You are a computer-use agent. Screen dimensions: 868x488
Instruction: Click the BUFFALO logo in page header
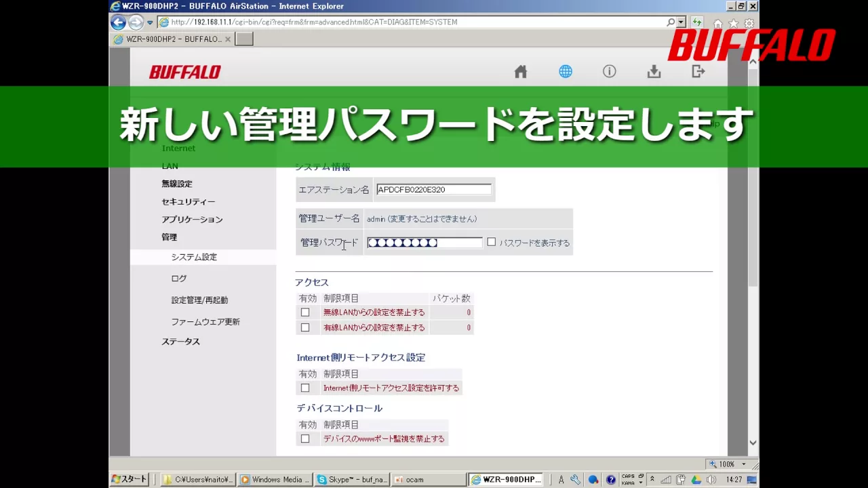click(x=185, y=72)
